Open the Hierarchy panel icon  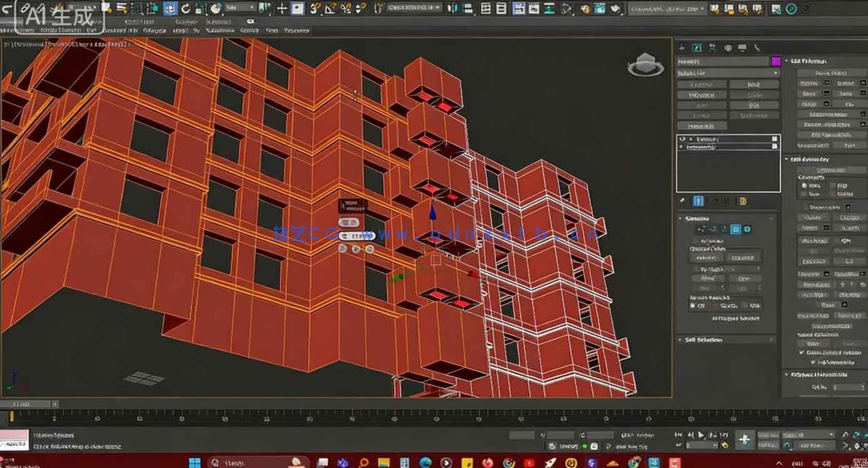click(711, 47)
